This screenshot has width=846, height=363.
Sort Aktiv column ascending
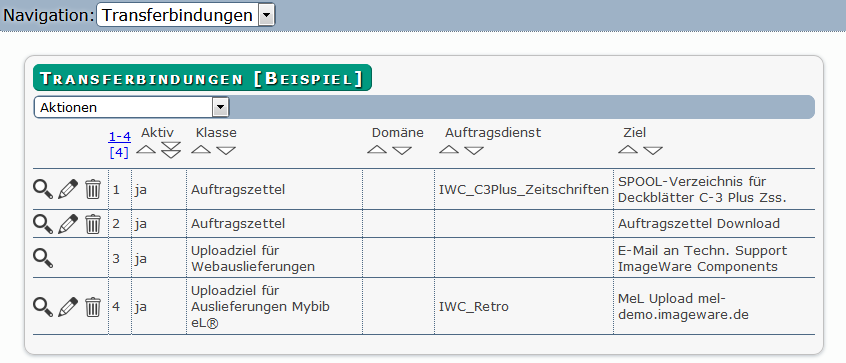pyautogui.click(x=146, y=149)
